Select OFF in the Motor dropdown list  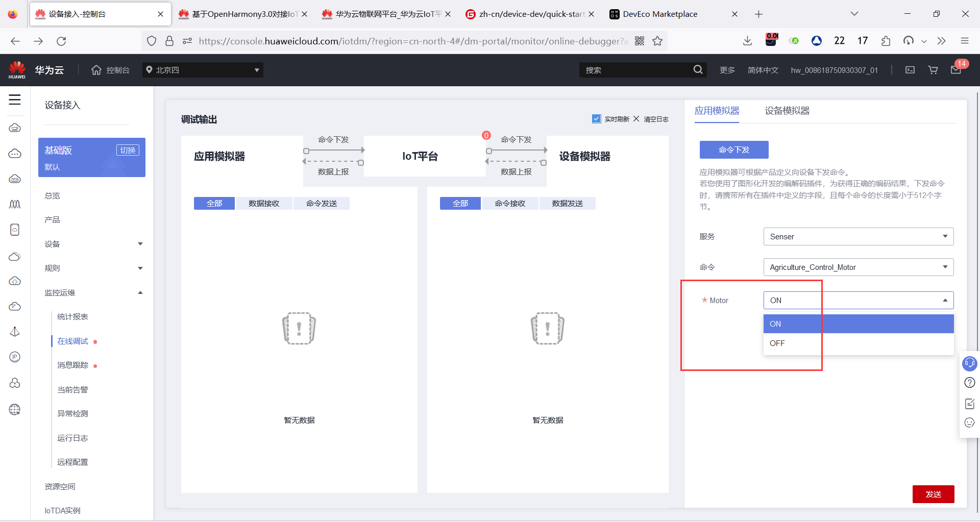777,343
